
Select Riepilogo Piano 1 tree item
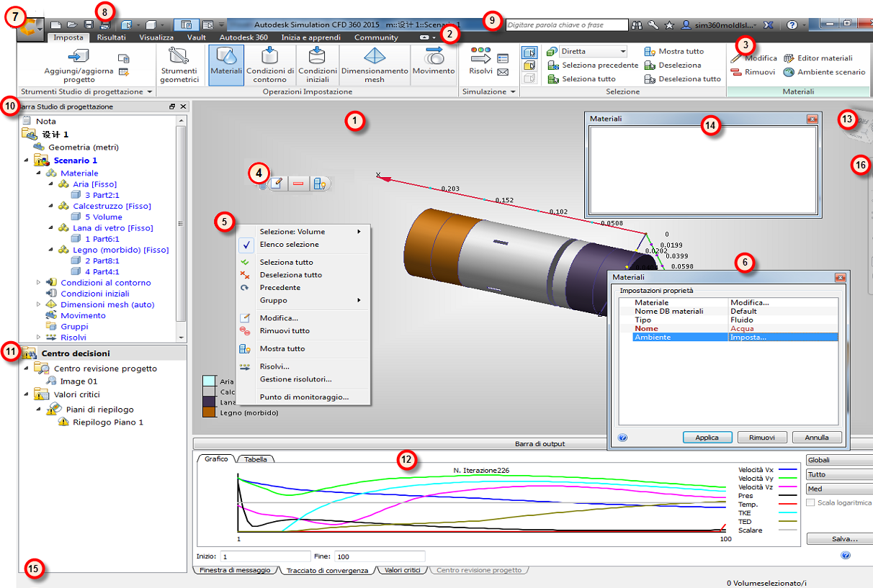(x=108, y=422)
